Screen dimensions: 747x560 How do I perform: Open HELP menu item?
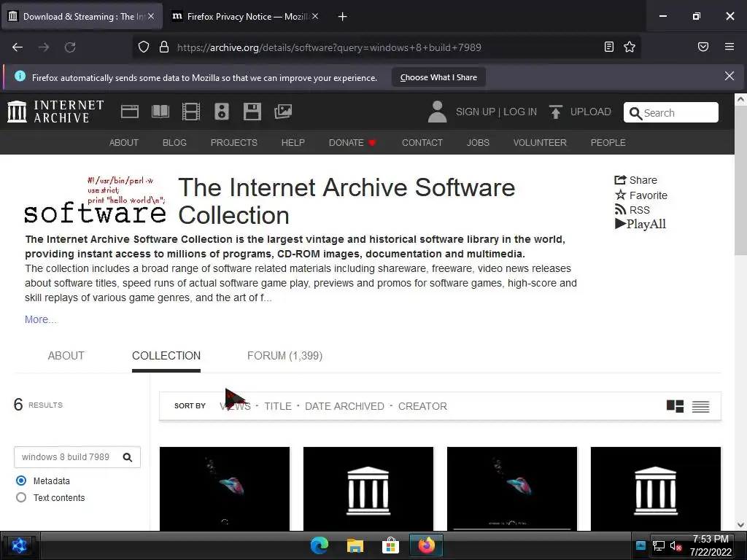coord(293,142)
